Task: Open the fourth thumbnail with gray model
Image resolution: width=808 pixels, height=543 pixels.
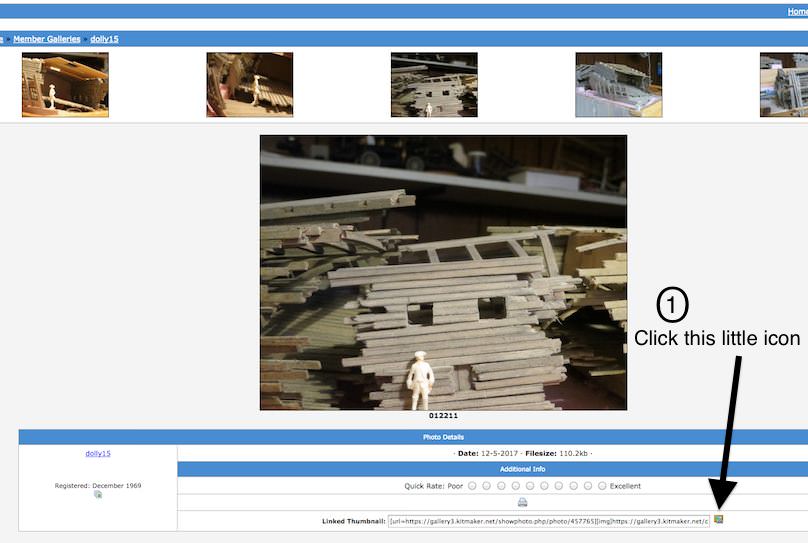Action: click(618, 85)
